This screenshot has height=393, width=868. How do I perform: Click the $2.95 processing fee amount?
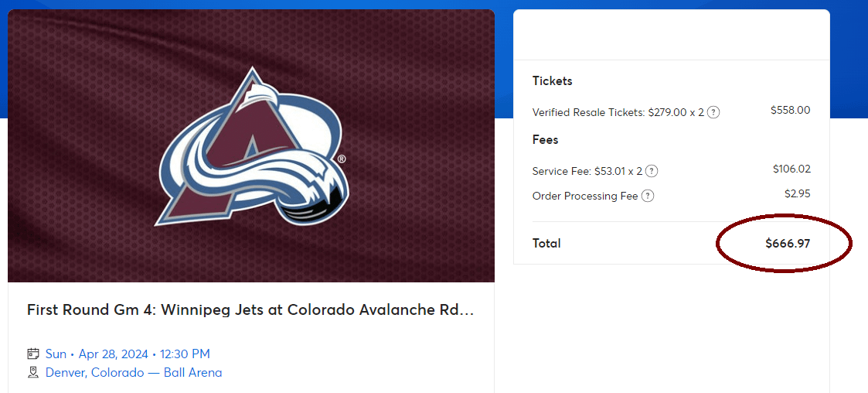[x=797, y=194]
